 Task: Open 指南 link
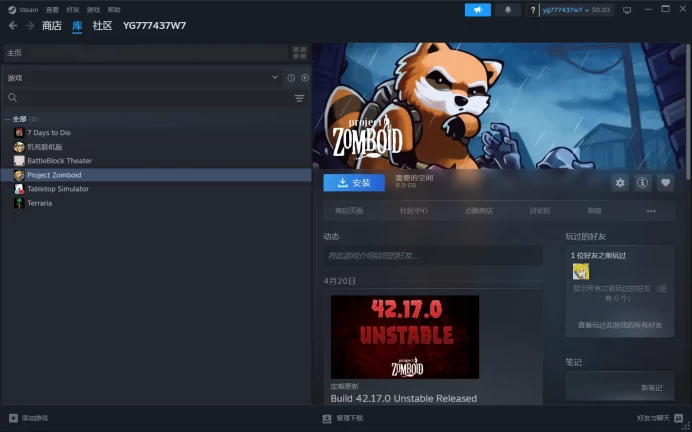tap(594, 211)
